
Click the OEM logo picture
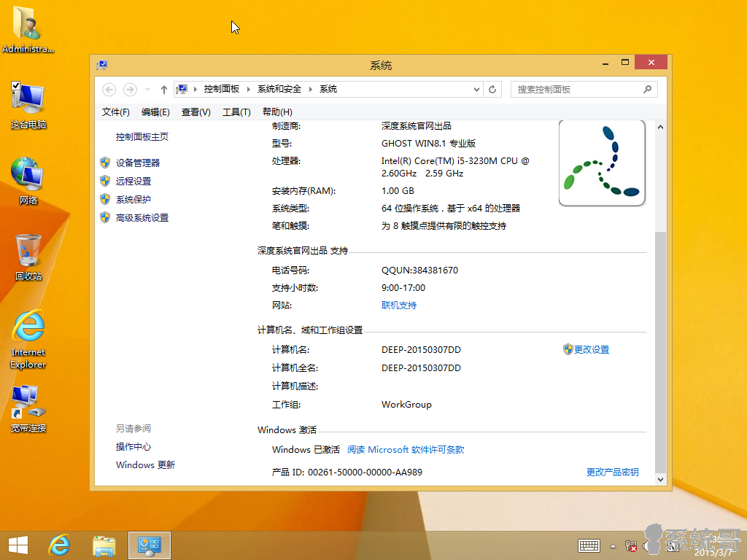coord(602,163)
